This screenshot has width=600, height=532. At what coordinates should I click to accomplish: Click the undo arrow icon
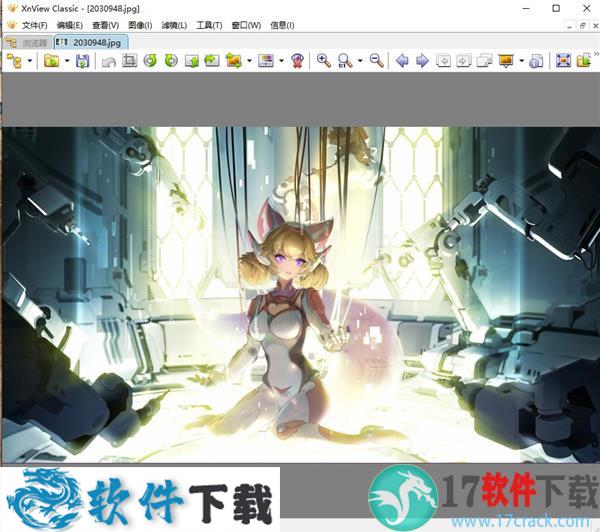point(109,61)
